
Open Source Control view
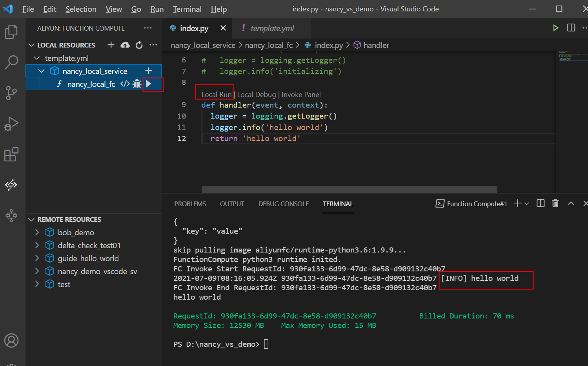11,93
